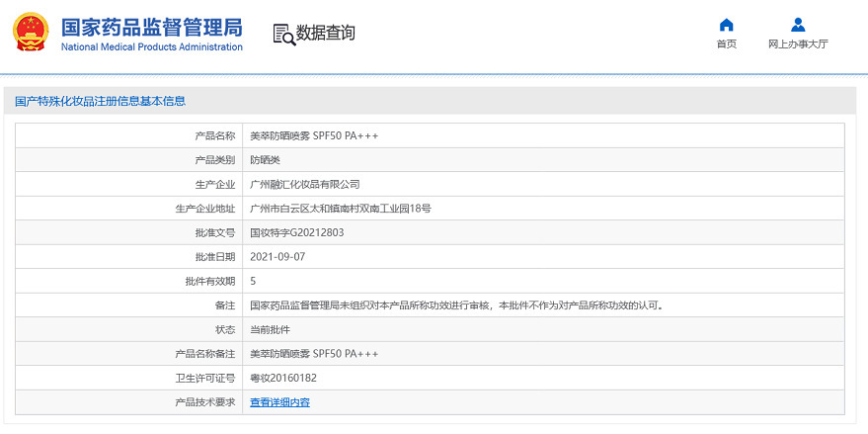
Task: Click status value 当前批件
Action: [x=271, y=330]
